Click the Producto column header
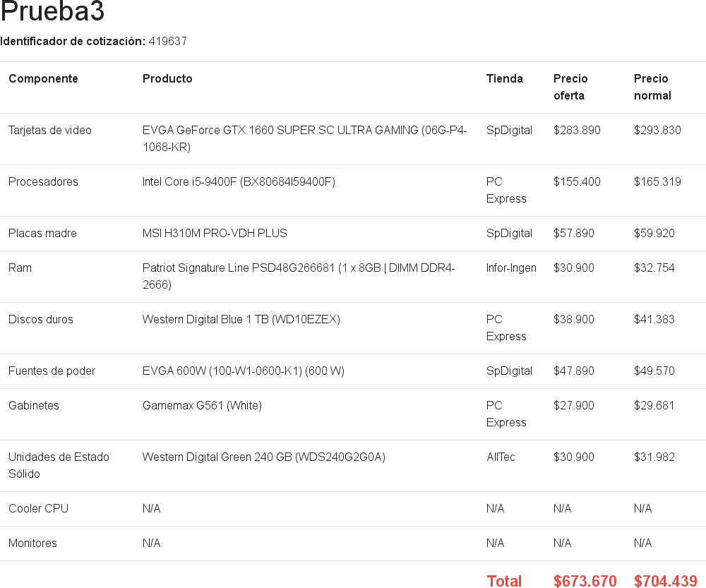 point(167,79)
